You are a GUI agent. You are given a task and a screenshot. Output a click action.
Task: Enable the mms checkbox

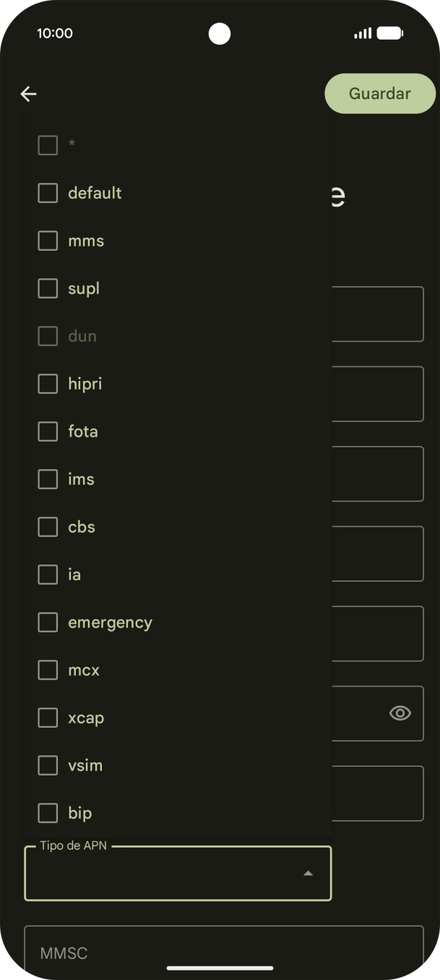pyautogui.click(x=48, y=241)
